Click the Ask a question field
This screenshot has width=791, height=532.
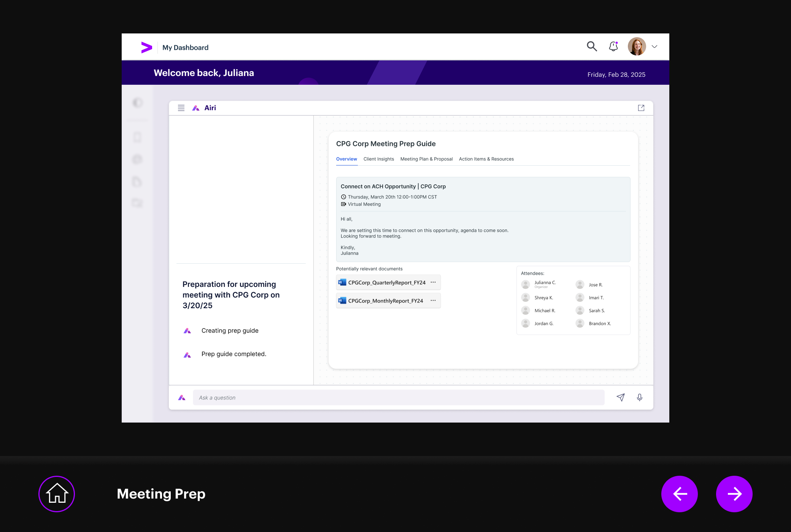[398, 397]
